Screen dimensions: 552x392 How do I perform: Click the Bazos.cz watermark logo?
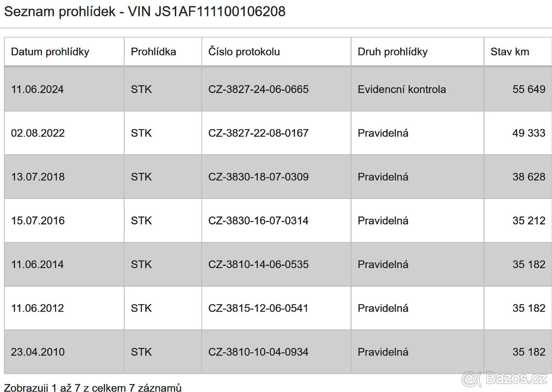[x=504, y=379]
